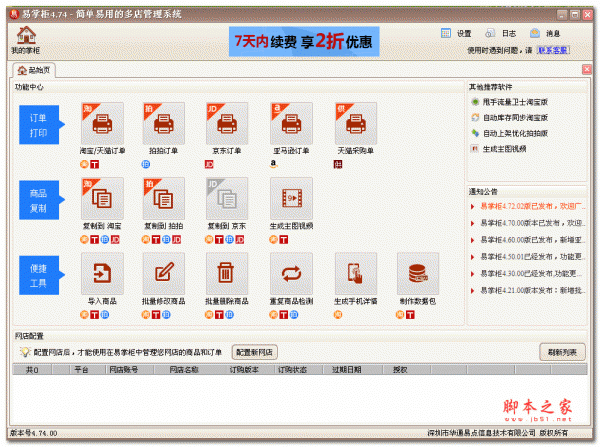The image size is (600, 447).
Task: Open 重复商品检测 loop icon
Action: [x=291, y=273]
